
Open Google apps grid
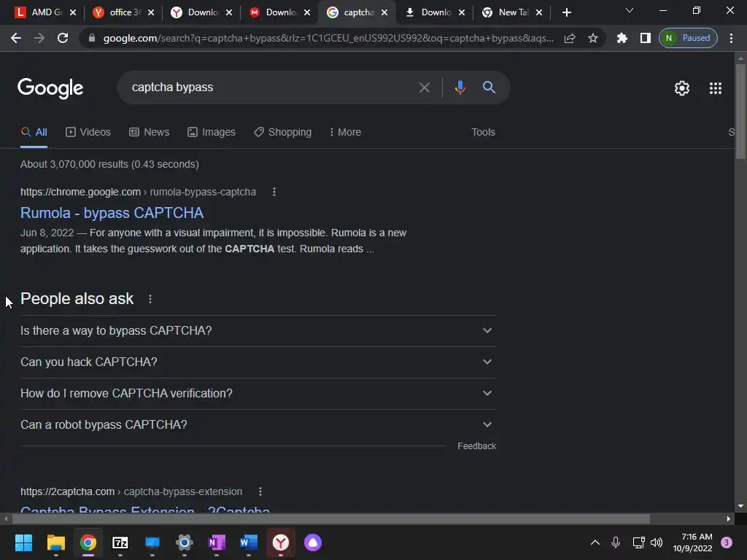point(716,88)
